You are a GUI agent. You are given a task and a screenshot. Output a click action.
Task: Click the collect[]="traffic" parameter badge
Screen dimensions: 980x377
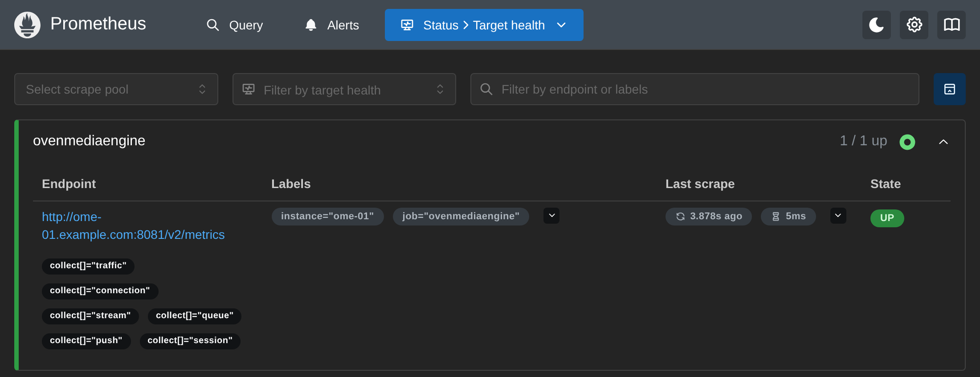(x=88, y=266)
